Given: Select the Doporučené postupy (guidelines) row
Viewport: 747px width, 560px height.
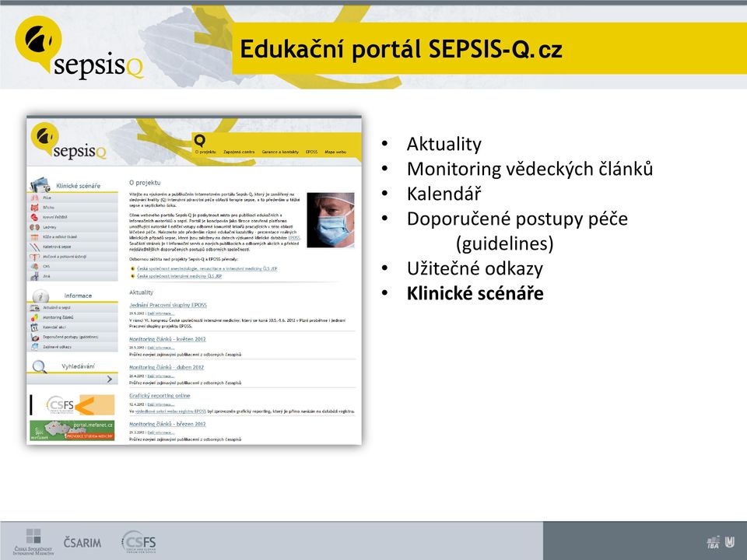Looking at the screenshot, I should pos(72,337).
